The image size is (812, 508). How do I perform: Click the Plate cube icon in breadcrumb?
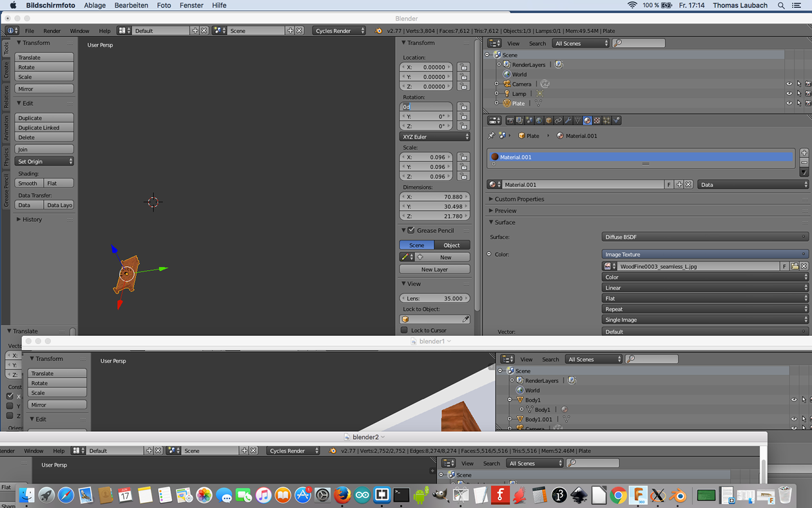[x=521, y=135]
